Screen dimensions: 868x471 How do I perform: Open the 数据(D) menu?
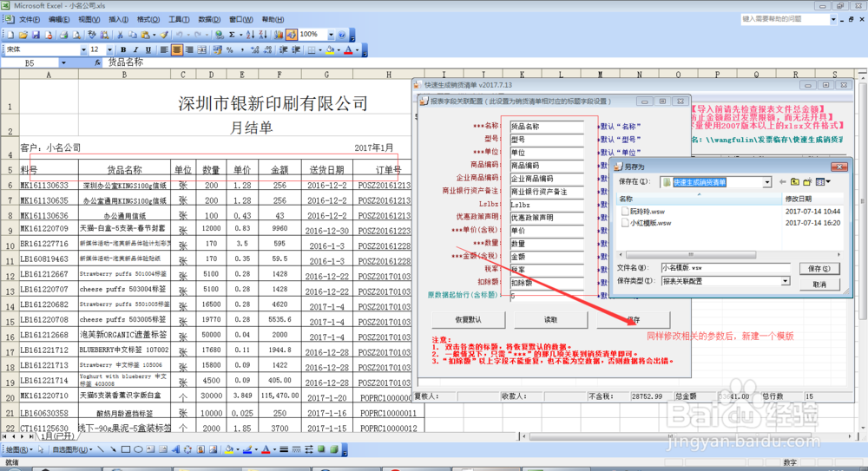(208, 19)
